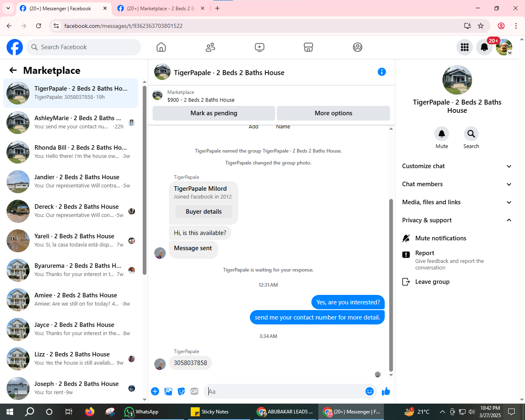Send a thumbs-up like

(x=386, y=391)
